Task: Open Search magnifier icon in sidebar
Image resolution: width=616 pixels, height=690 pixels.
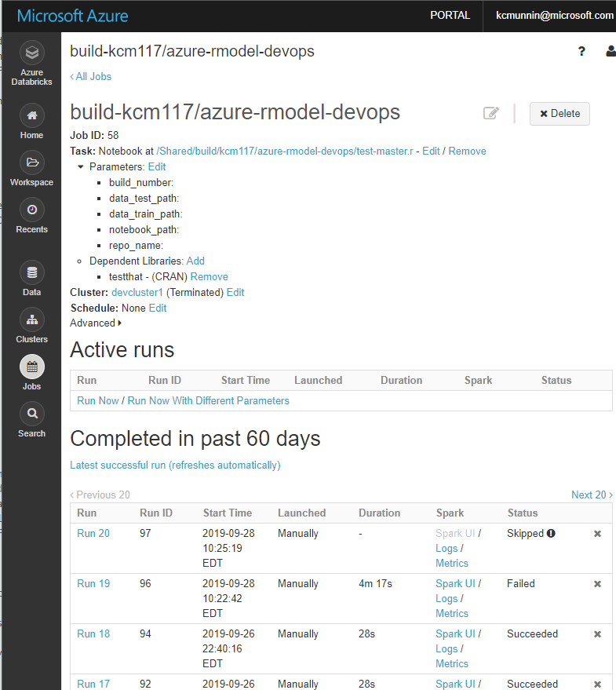Action: tap(31, 414)
